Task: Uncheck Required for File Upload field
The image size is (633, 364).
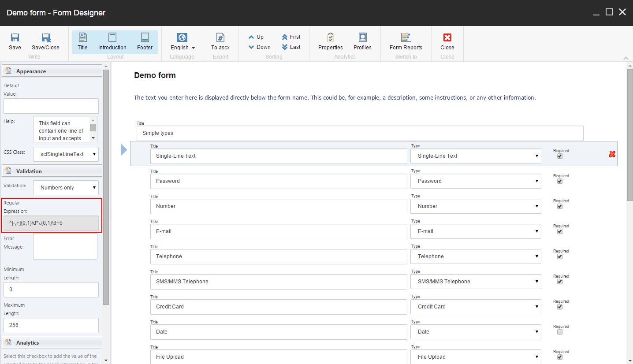Action: (560, 357)
